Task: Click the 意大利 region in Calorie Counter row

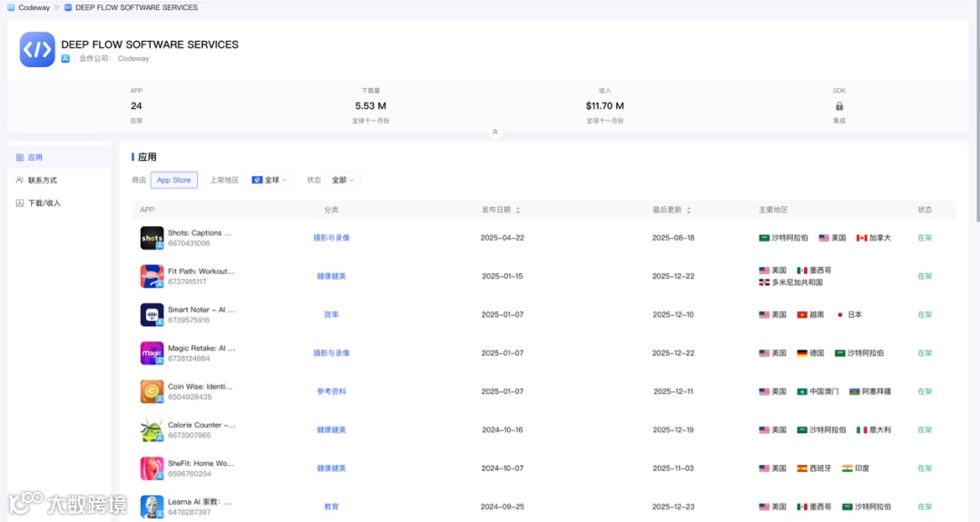Action: pos(874,430)
